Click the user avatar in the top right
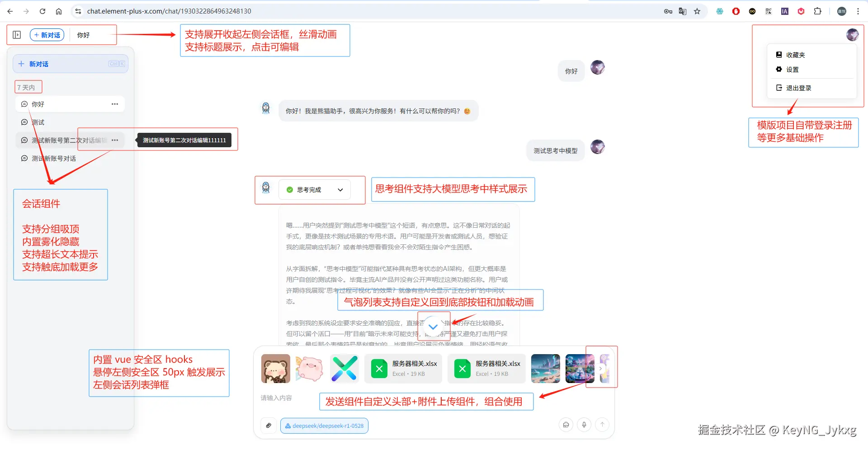The height and width of the screenshot is (449, 868). point(853,34)
